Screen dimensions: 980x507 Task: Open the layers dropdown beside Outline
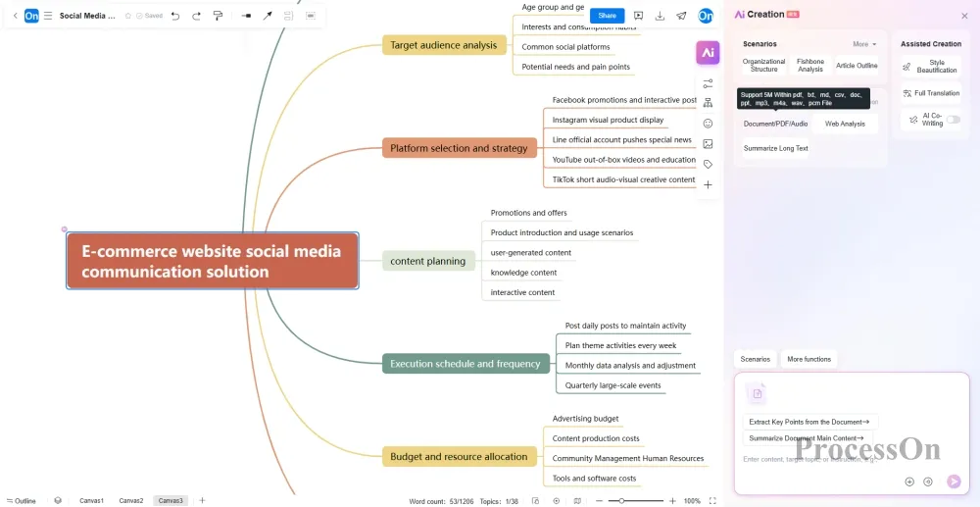(58, 500)
